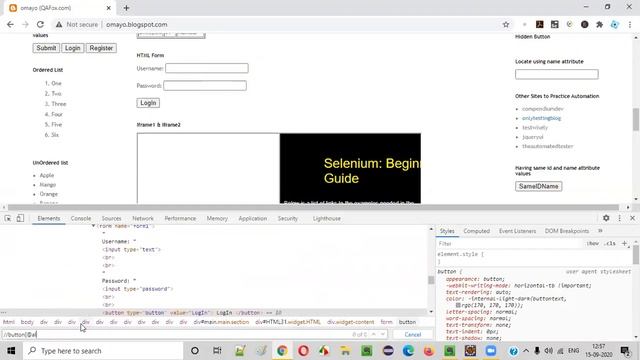640x360 pixels.
Task: Go to previous search result arrow
Action: point(373,334)
